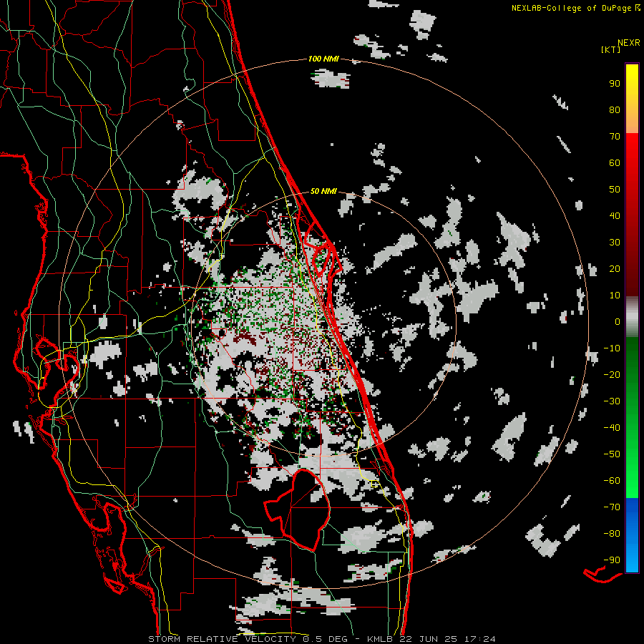Click the KMLB station identifier
644x644 pixels.
coord(379,639)
